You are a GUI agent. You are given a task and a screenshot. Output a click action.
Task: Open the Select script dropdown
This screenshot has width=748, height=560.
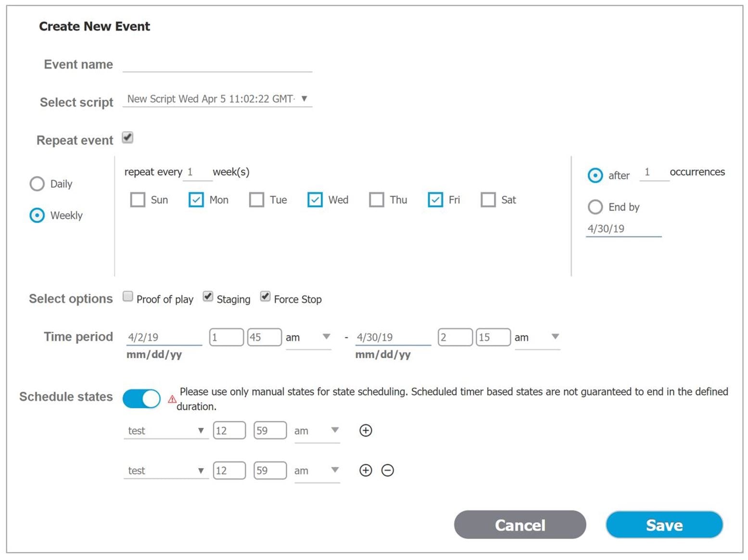217,99
